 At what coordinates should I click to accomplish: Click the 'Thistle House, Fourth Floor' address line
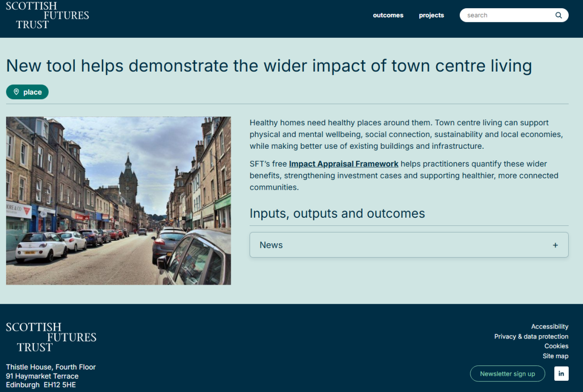(x=51, y=367)
